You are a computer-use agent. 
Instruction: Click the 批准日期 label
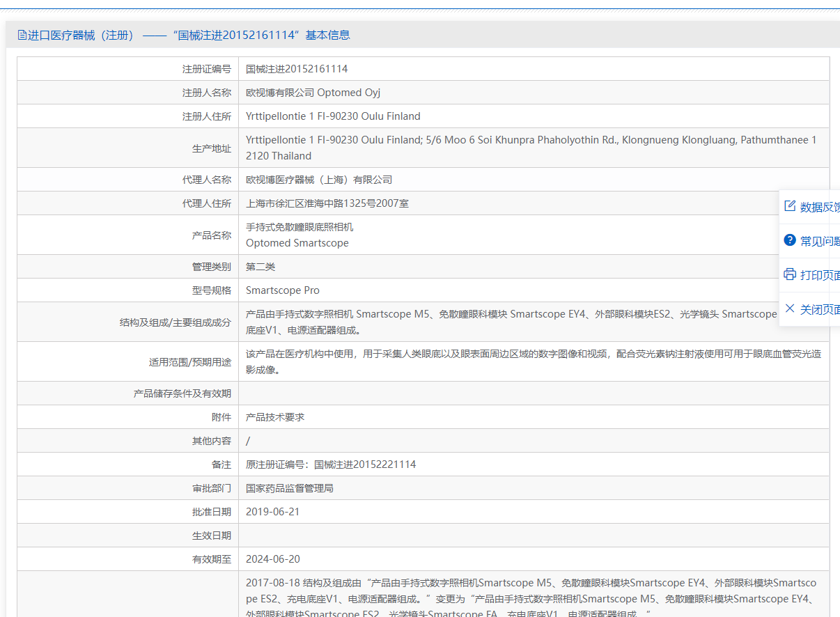[x=212, y=512]
